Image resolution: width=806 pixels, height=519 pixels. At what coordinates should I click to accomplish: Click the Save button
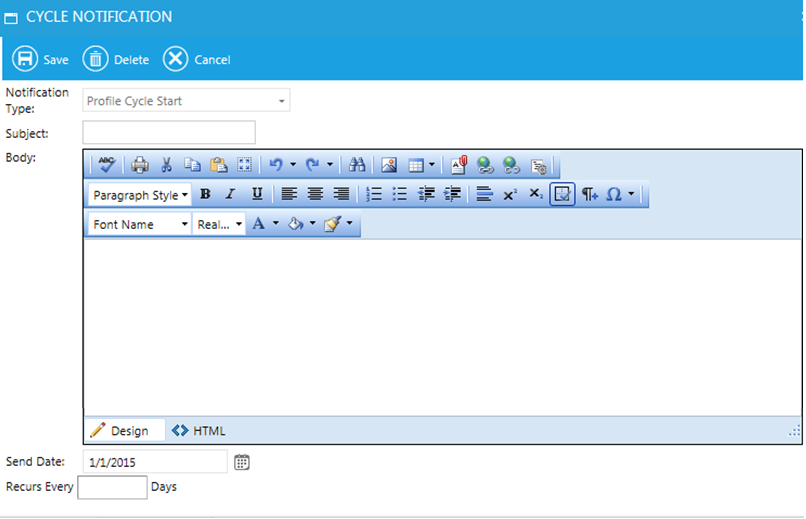tap(41, 60)
